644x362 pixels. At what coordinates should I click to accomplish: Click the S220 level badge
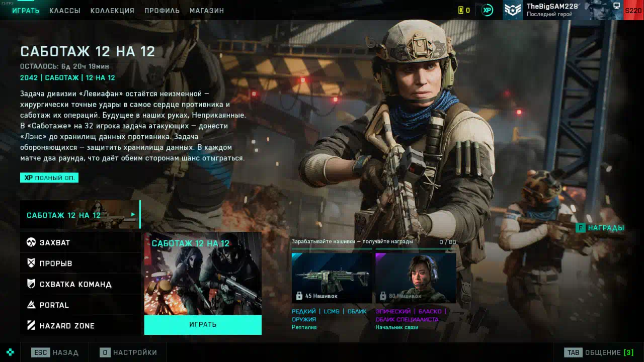[x=633, y=11]
